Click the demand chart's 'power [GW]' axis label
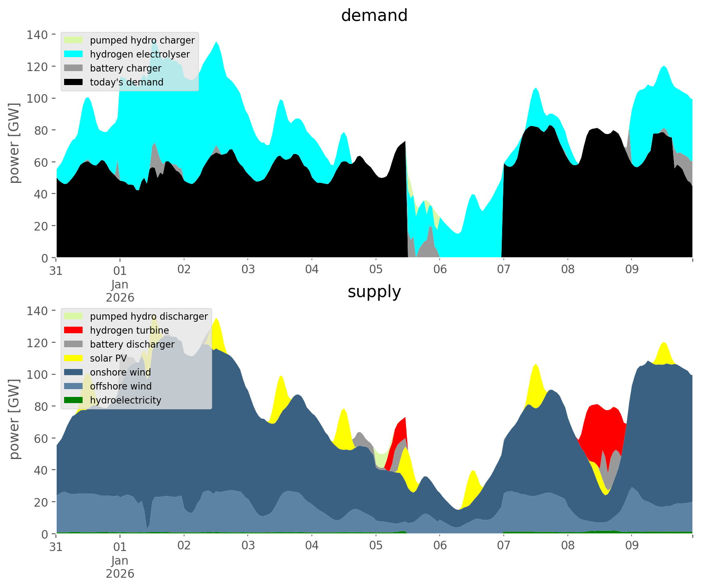The width and height of the screenshot is (701, 588). tap(14, 143)
